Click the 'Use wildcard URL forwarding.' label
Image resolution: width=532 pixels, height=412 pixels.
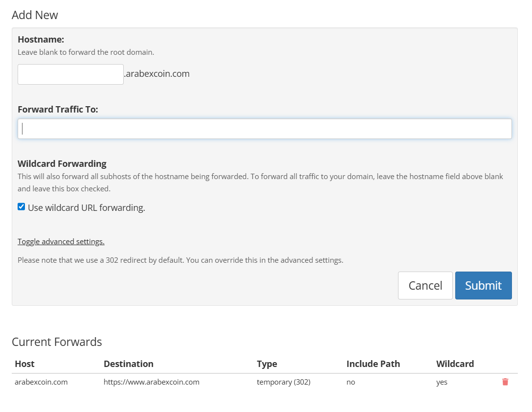point(86,207)
